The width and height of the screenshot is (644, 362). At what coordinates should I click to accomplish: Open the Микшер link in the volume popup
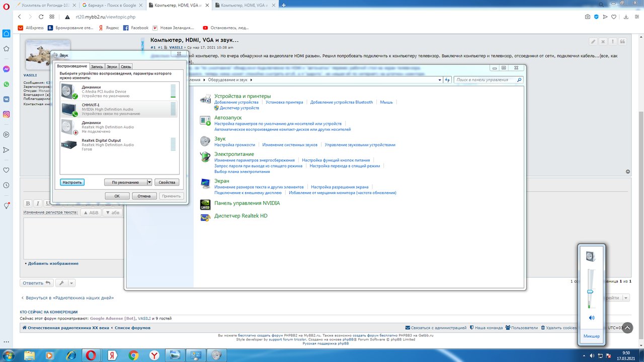click(592, 336)
